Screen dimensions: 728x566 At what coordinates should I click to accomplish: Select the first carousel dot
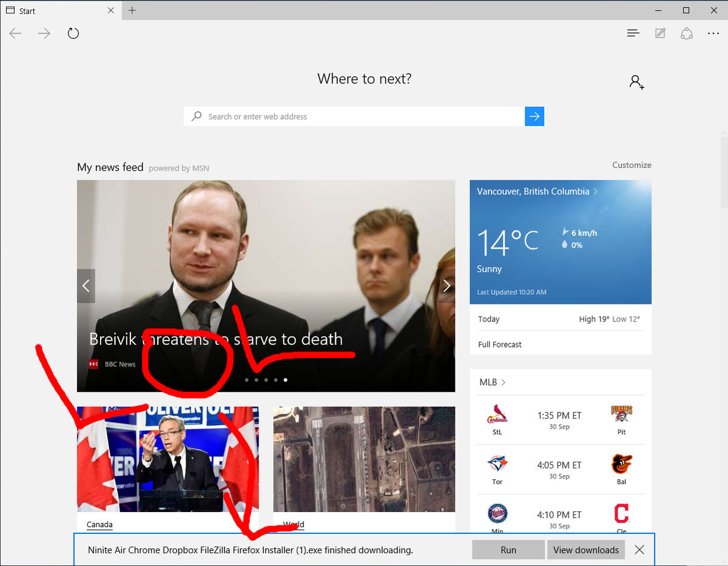click(x=246, y=380)
